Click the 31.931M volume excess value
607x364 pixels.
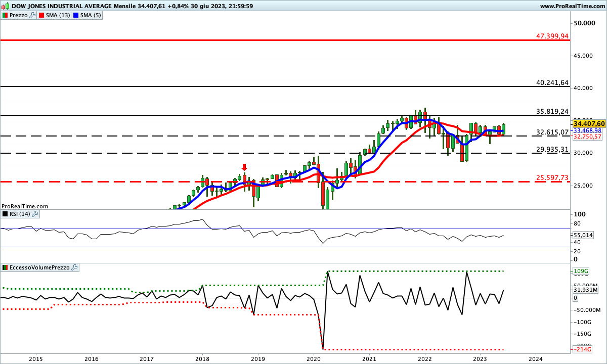[x=586, y=290]
